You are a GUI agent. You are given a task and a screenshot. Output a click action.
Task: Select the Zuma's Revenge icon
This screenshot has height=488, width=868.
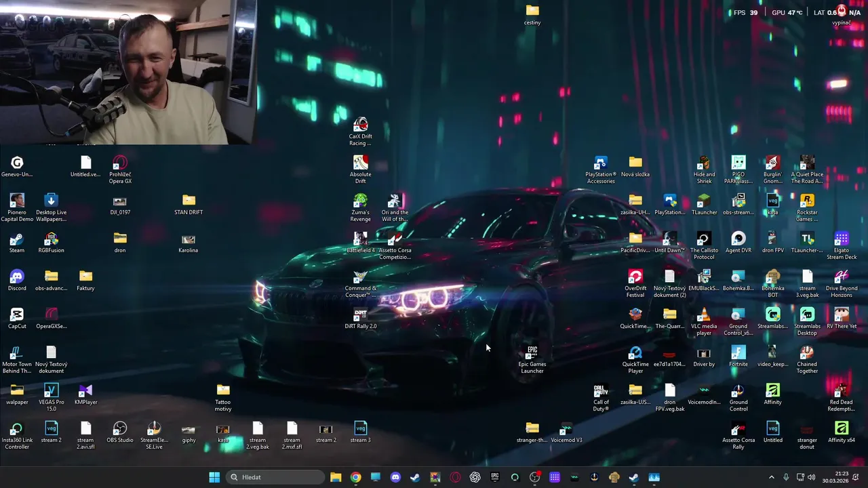360,208
